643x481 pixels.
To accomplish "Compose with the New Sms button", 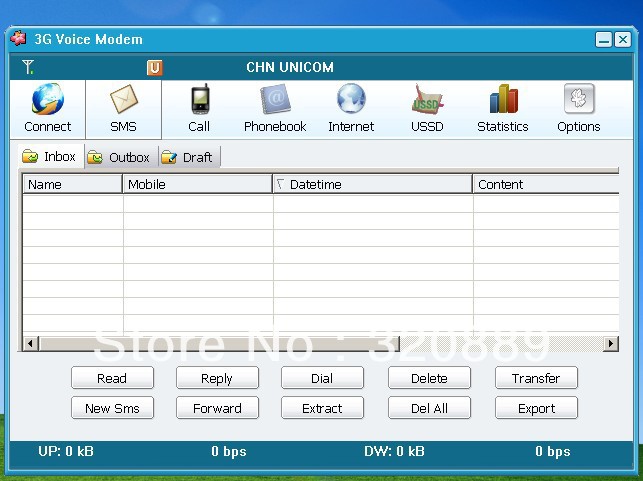I will pos(112,408).
